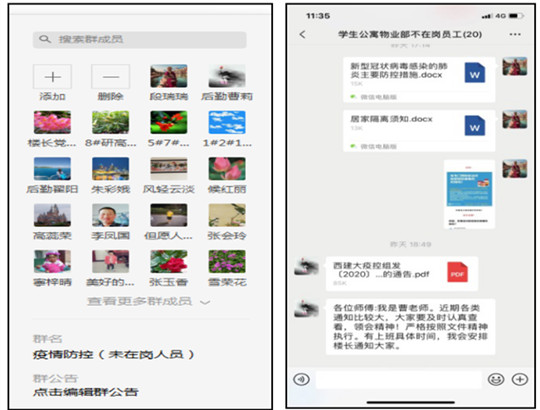Open the emoji smiley picker
Viewport: 540px width, 410px height.
pyautogui.click(x=496, y=379)
